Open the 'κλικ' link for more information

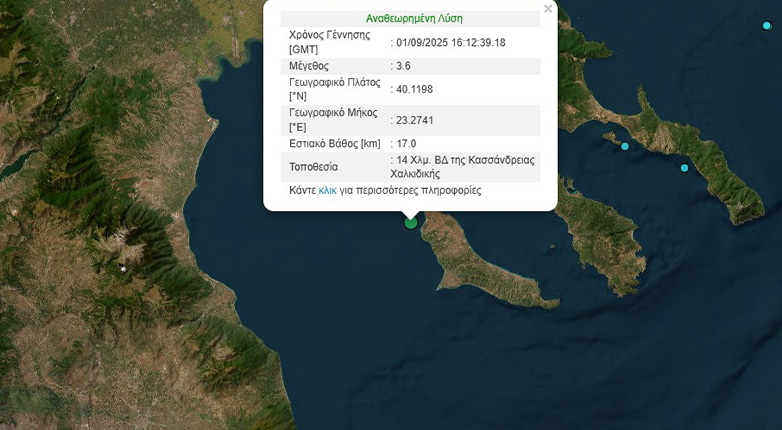tap(327, 191)
